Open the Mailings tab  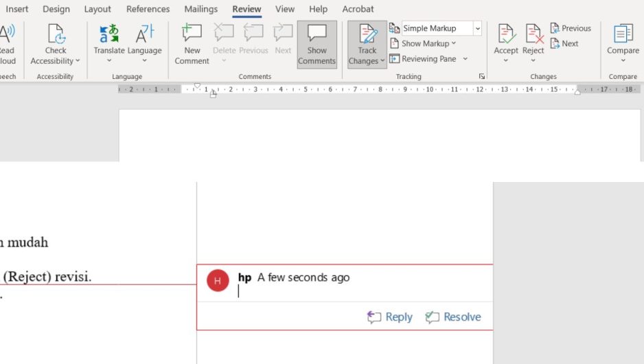201,9
